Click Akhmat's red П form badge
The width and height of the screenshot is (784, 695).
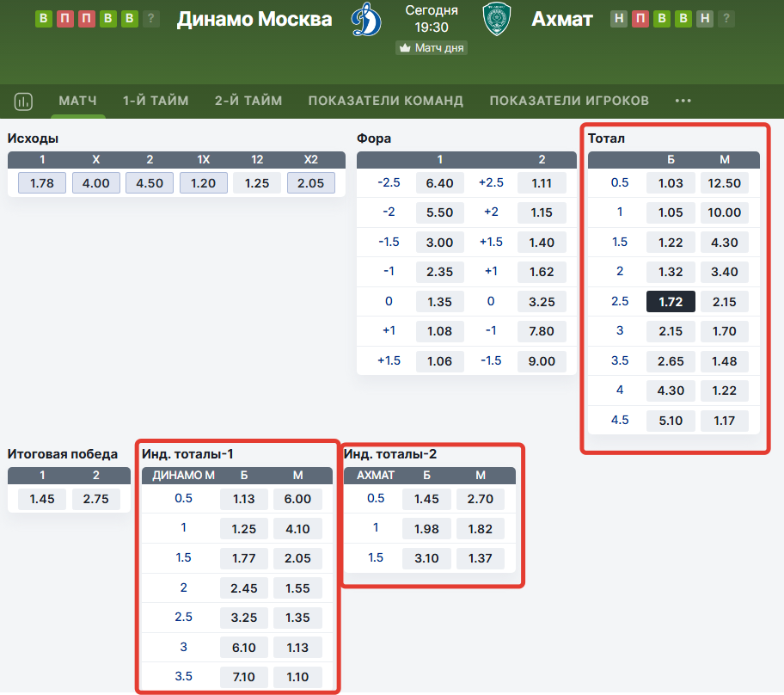[x=640, y=19]
